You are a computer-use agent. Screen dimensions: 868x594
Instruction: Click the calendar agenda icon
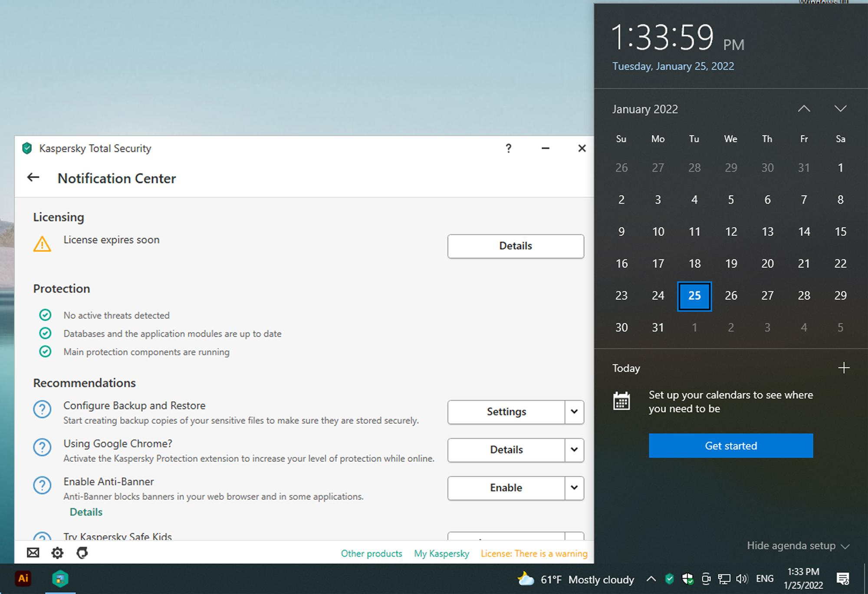(x=621, y=401)
